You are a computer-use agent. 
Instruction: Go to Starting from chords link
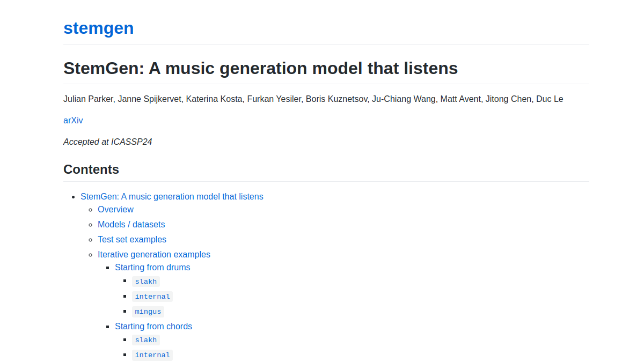(x=153, y=326)
